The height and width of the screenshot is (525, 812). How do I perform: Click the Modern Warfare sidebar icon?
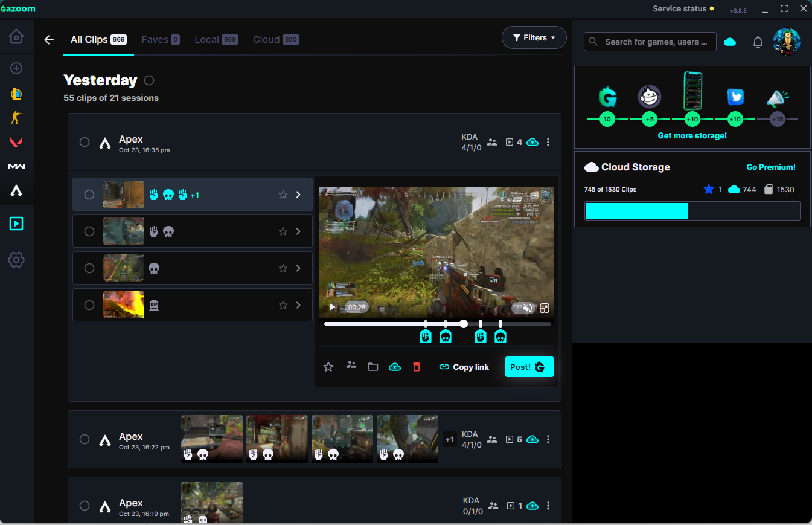16,166
